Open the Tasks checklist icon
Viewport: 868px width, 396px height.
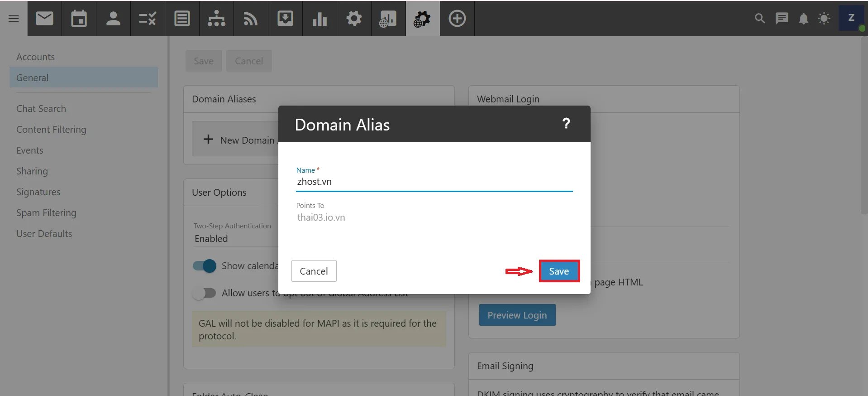pyautogui.click(x=148, y=19)
